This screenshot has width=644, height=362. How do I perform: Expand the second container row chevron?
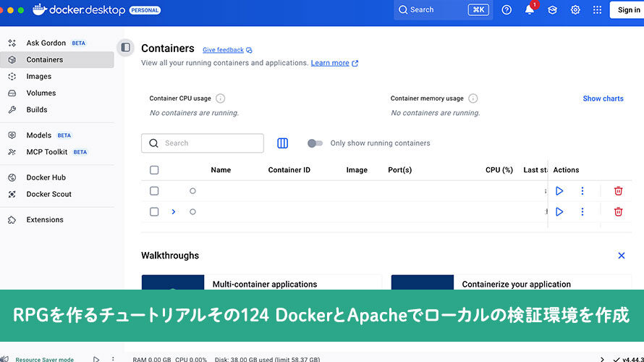click(174, 212)
